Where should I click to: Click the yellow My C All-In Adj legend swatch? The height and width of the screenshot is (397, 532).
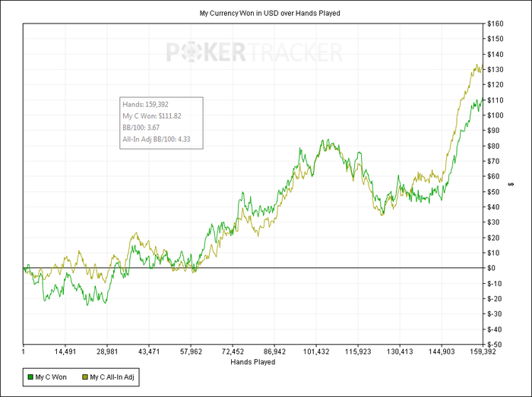point(85,377)
